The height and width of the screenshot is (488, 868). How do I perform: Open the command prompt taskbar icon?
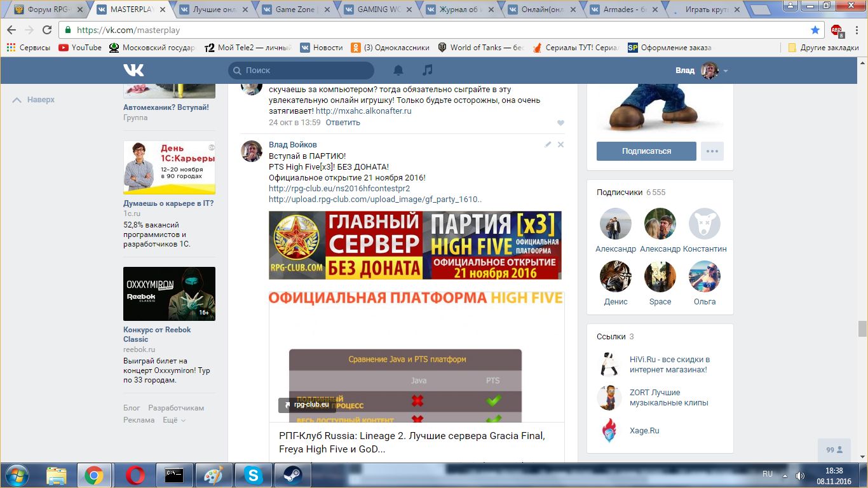pos(174,475)
